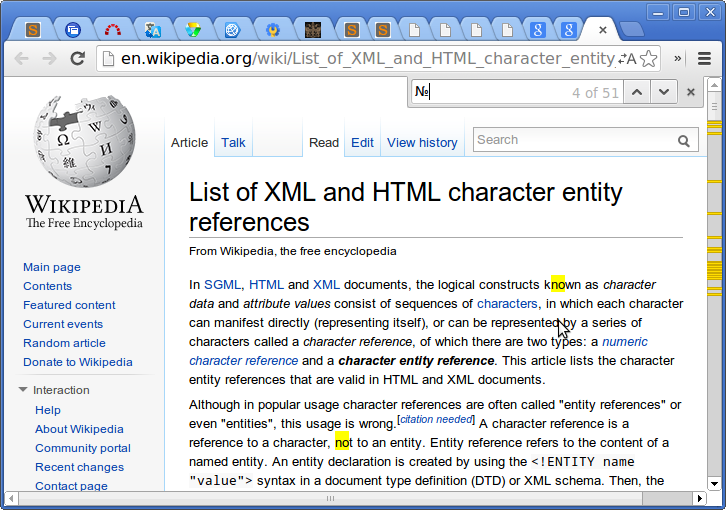Open the Featured content link
Viewport: 726px width, 510px height.
point(69,305)
